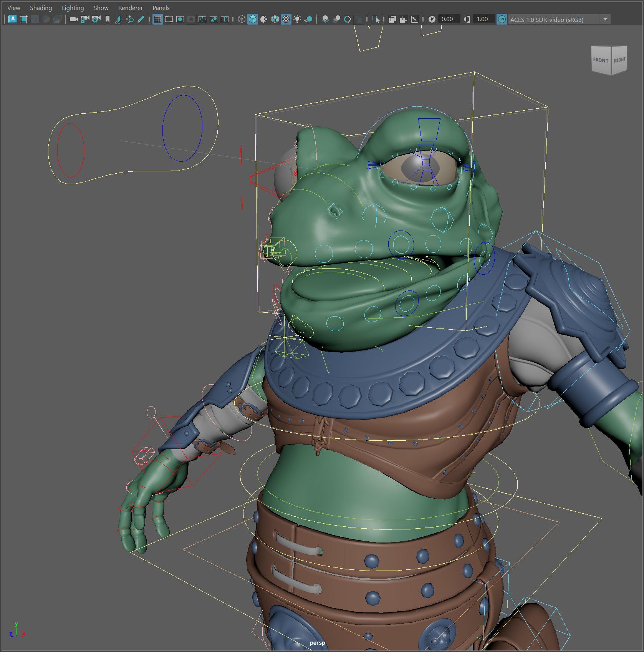Viewport: 644px width, 652px height.
Task: Click the exposure aperture icon
Action: [432, 19]
